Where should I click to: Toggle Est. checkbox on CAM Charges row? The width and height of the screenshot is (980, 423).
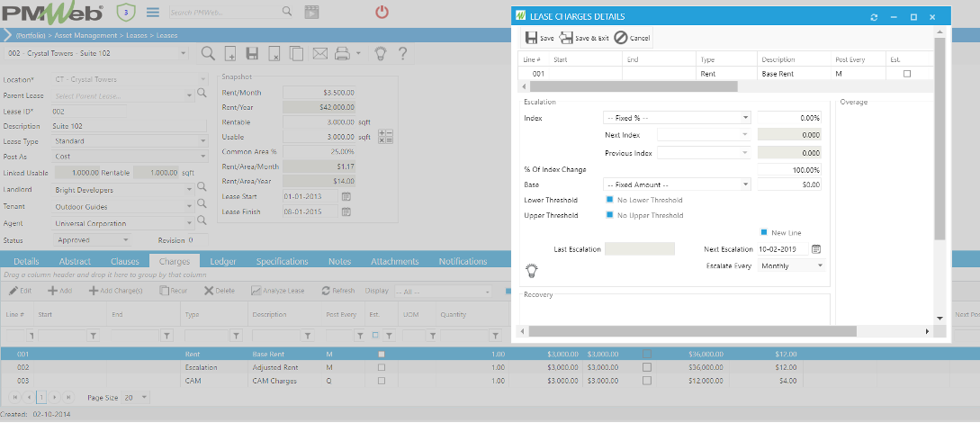[382, 381]
